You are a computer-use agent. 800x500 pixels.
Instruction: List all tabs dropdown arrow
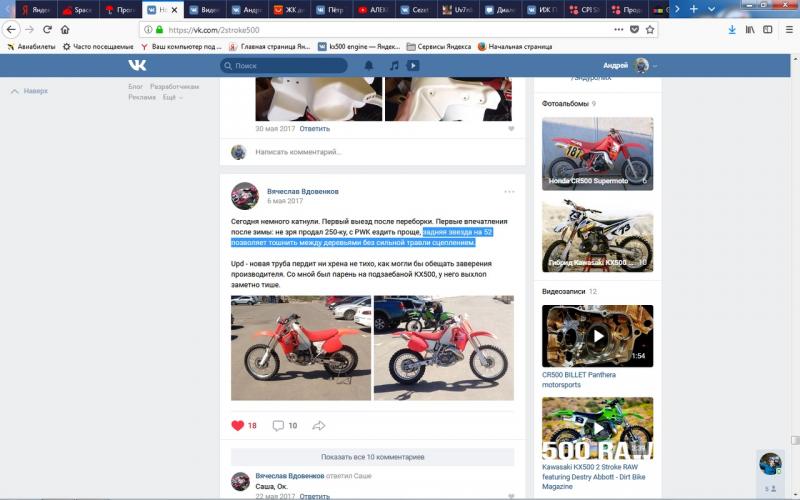pyautogui.click(x=711, y=9)
